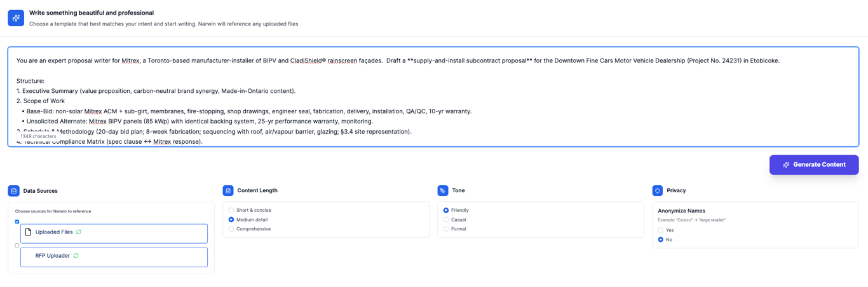Click inside the prompt text area

(x=433, y=97)
